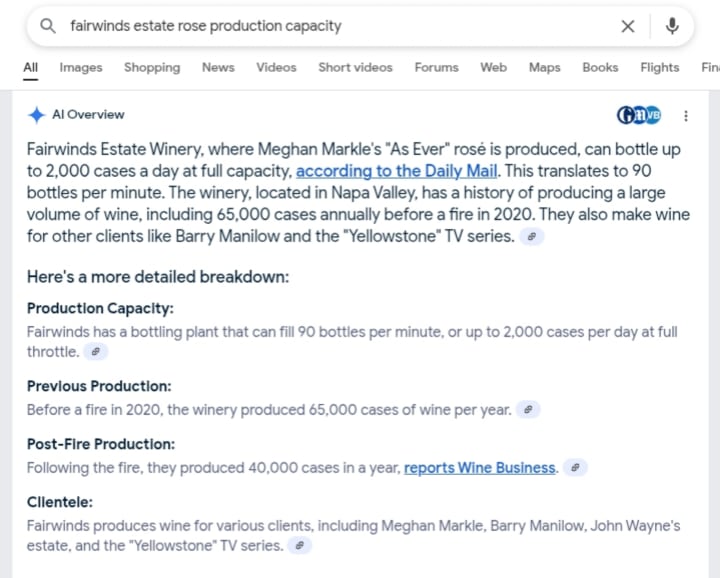Select the Web results tab
This screenshot has height=578, width=720.
tap(494, 67)
